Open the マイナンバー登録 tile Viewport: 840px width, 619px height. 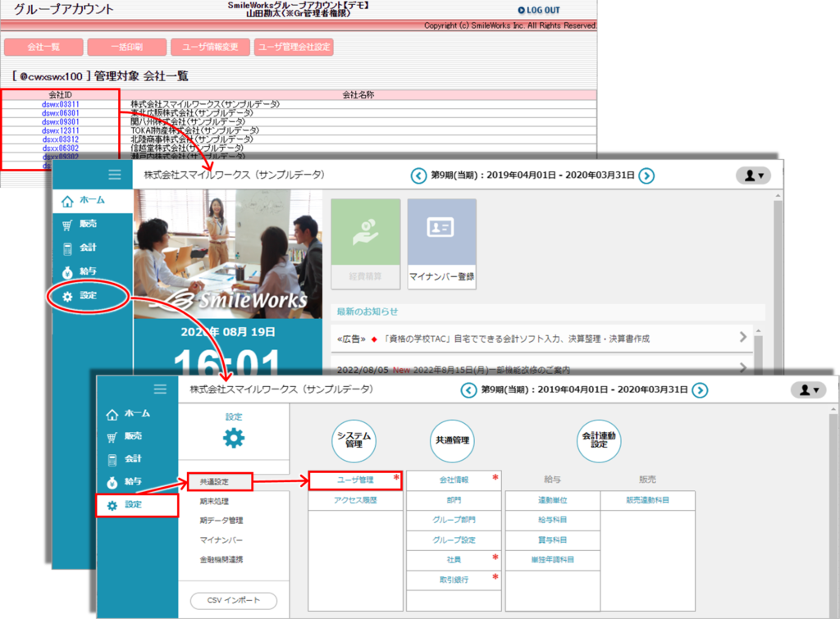point(442,244)
